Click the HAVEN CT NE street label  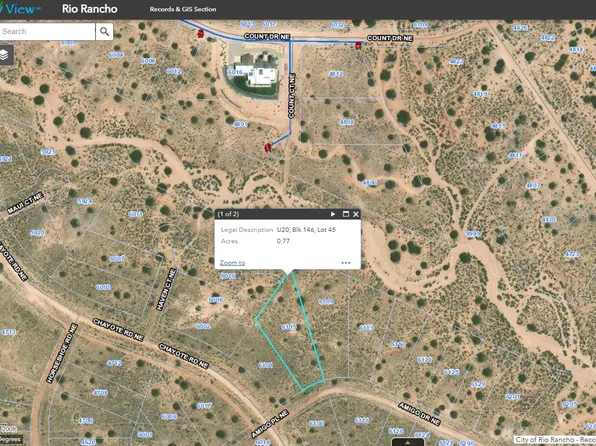point(167,289)
